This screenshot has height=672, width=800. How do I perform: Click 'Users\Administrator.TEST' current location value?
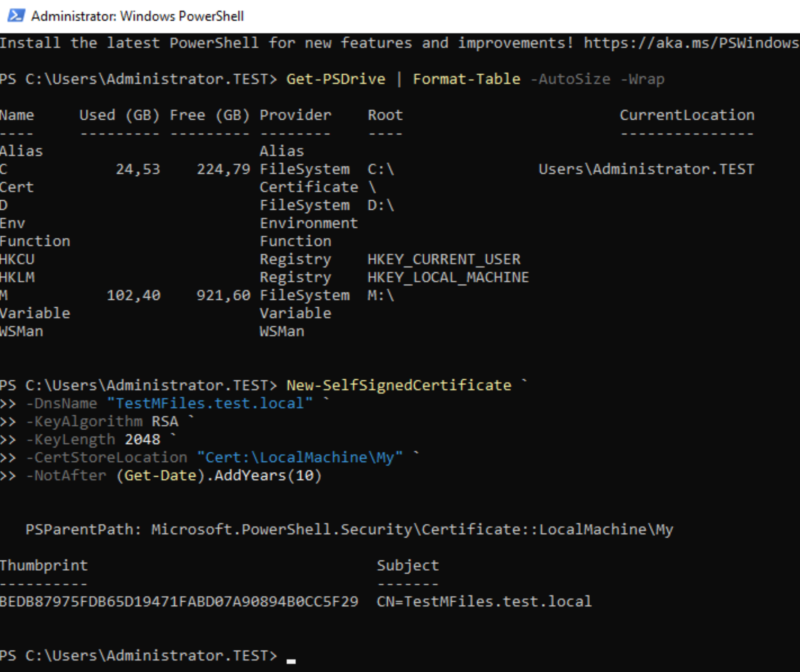point(646,169)
